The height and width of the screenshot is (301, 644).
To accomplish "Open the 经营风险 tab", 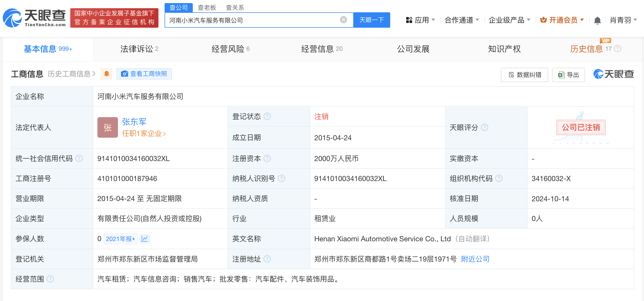I will point(230,49).
